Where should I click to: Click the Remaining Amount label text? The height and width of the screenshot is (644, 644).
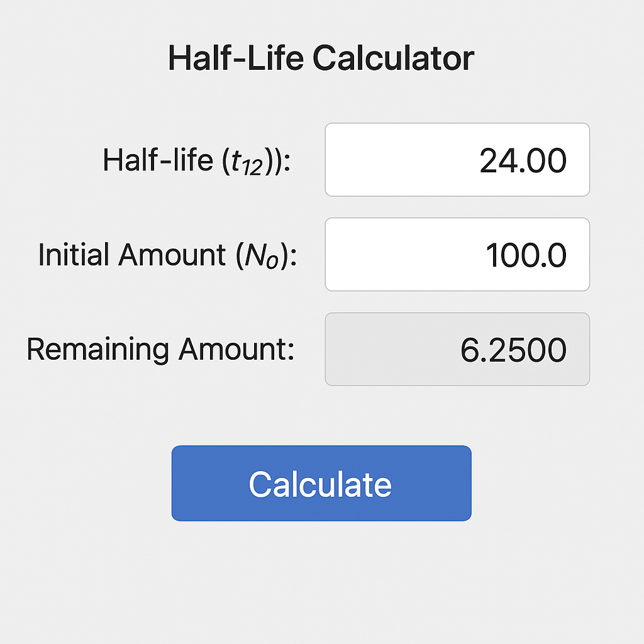pyautogui.click(x=160, y=350)
